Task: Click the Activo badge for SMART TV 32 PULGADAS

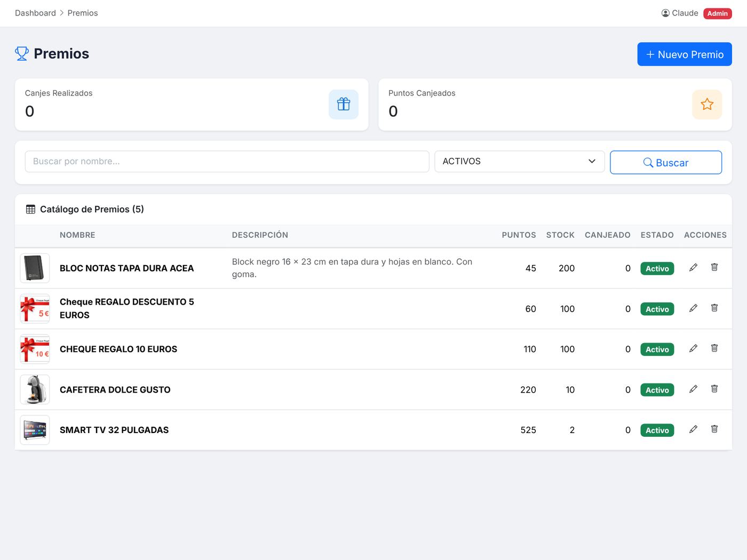Action: click(657, 430)
